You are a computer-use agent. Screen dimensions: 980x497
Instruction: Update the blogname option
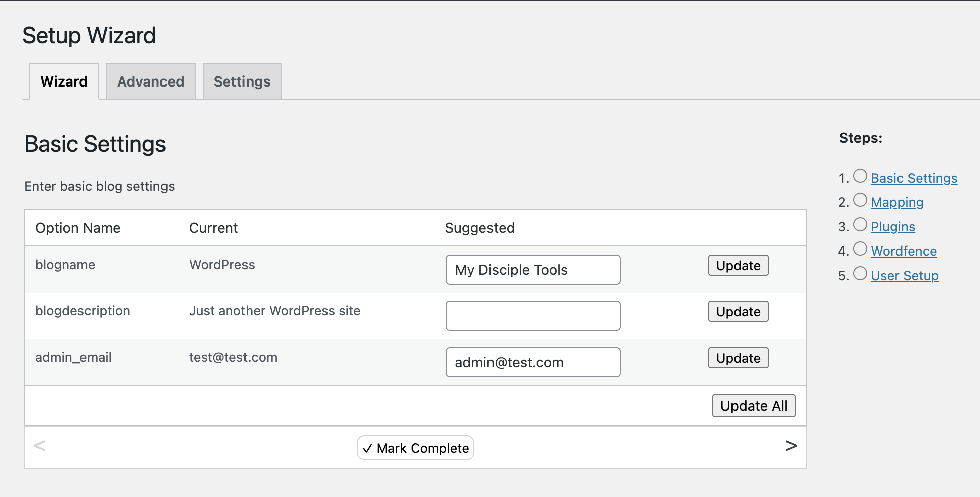(x=738, y=265)
